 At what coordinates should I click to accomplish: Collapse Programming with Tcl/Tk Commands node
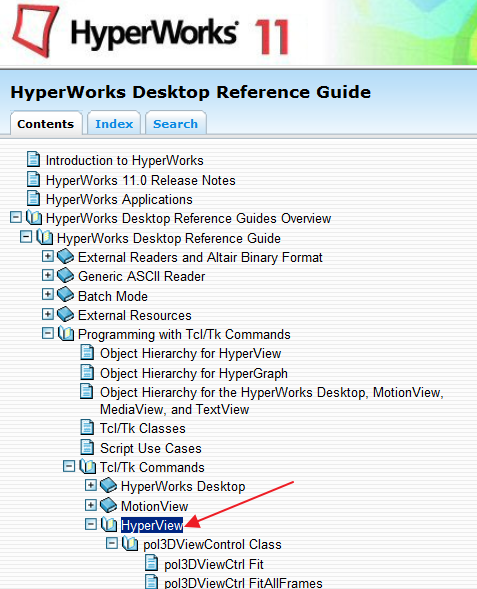click(x=48, y=333)
